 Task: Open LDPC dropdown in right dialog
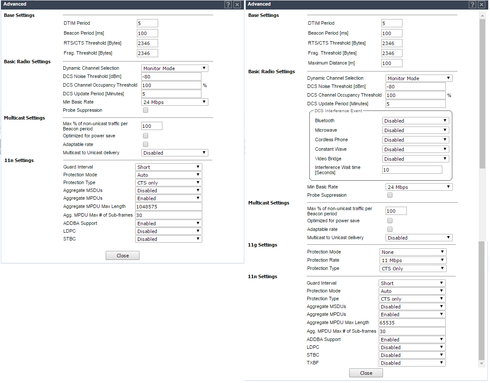(x=412, y=347)
